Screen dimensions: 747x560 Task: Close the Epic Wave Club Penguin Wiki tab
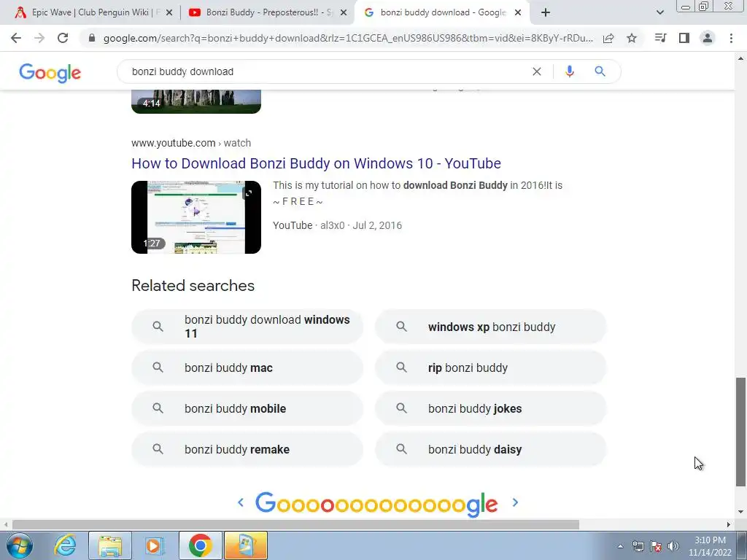click(x=169, y=13)
